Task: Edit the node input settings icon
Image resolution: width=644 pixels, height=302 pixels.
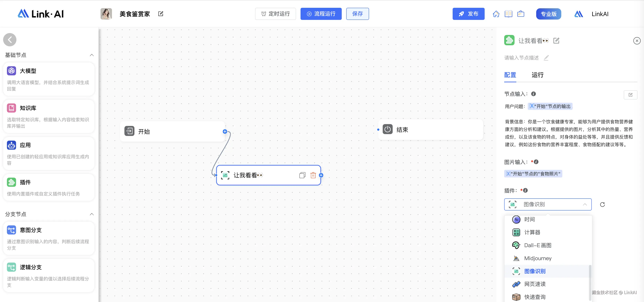Action: [630, 95]
